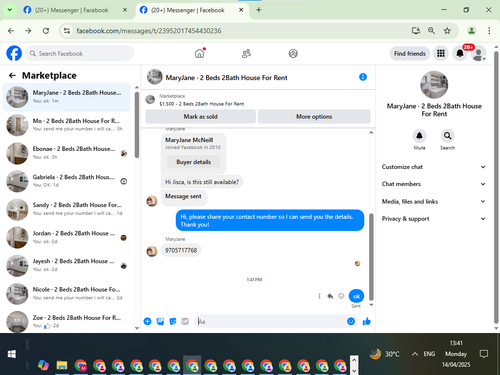Open the Facebook menu grid icon
This screenshot has height=375, width=500.
(441, 53)
